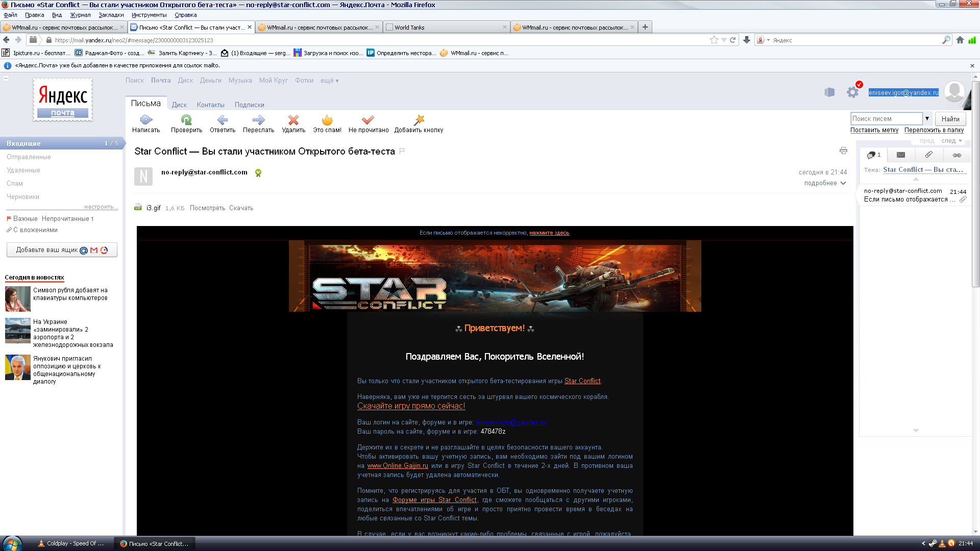
Task: Mark message with the Это спам! flame icon
Action: pos(327,120)
